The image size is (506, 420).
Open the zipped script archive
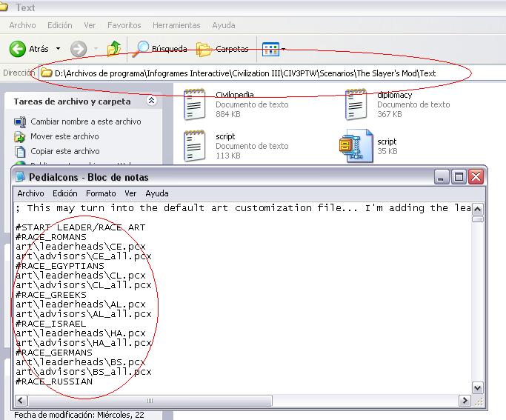[350, 146]
